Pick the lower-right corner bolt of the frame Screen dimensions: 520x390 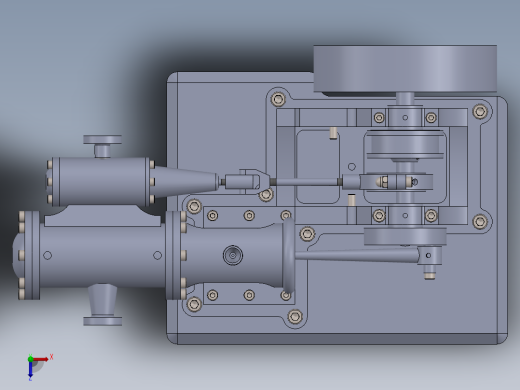(480, 221)
